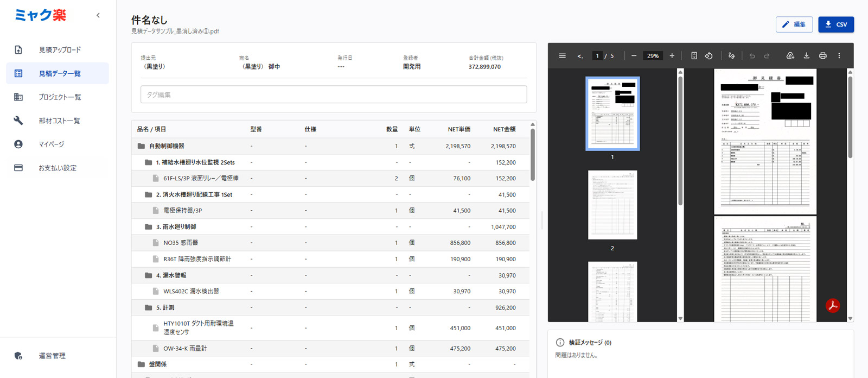Collapse the 自動制御機器 folder row
868x378 pixels.
coord(141,146)
